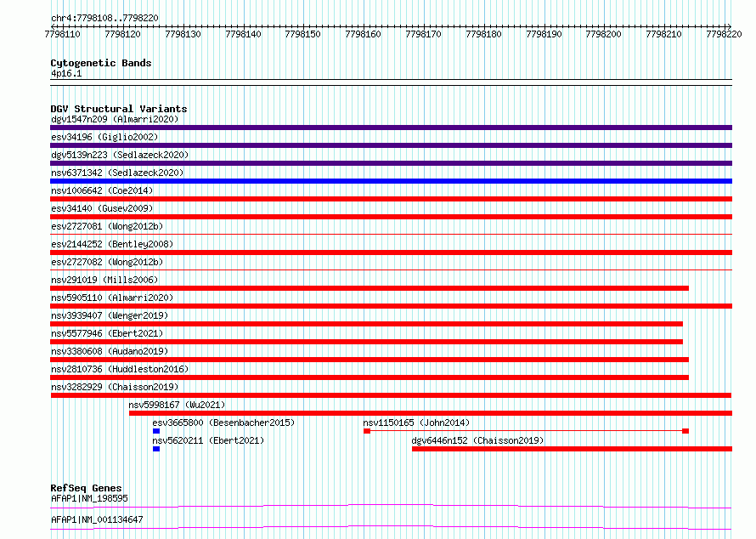Image resolution: width=756 pixels, height=539 pixels.
Task: Open the dgv5139n223 (Sedlazeck2020) variant label
Action: [x=120, y=155]
